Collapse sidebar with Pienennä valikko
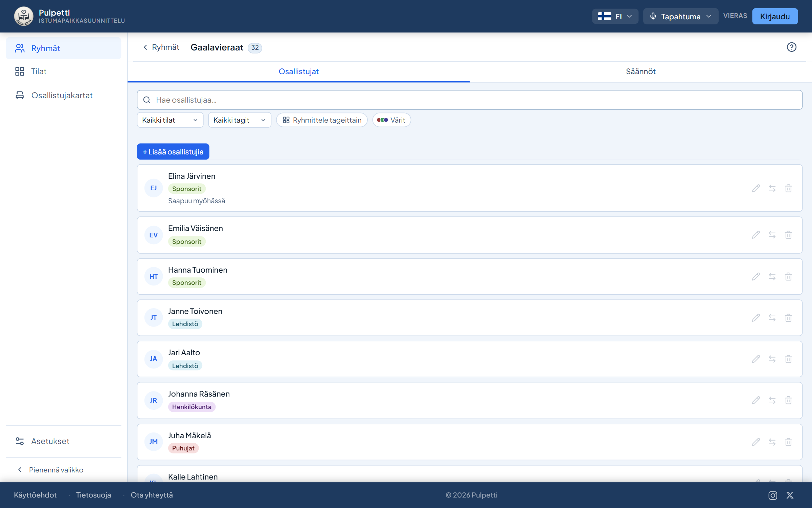The image size is (812, 508). pyautogui.click(x=50, y=470)
